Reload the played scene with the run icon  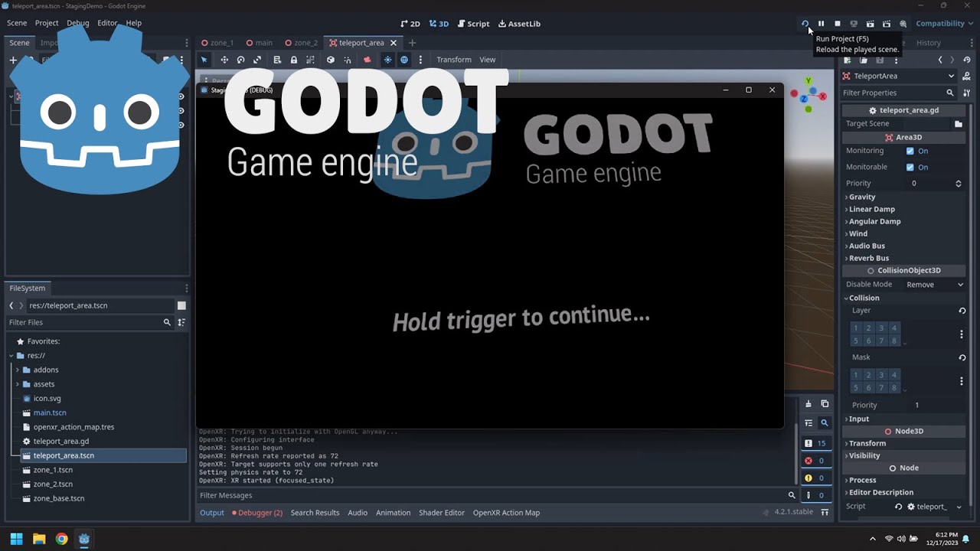pyautogui.click(x=805, y=24)
